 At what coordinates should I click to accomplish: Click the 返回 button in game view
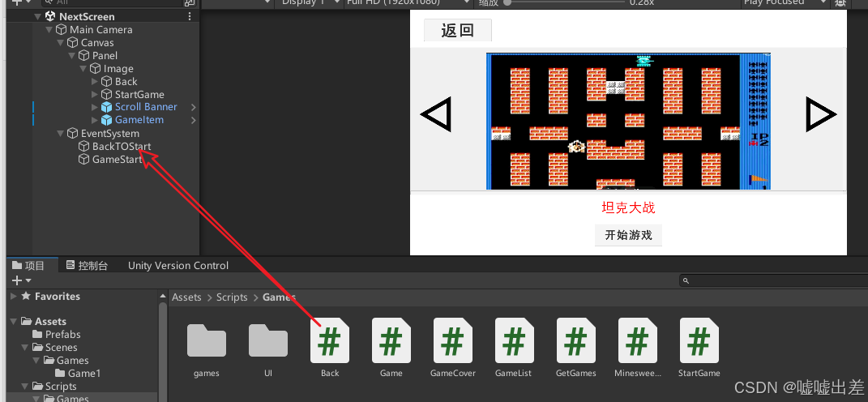coord(457,30)
